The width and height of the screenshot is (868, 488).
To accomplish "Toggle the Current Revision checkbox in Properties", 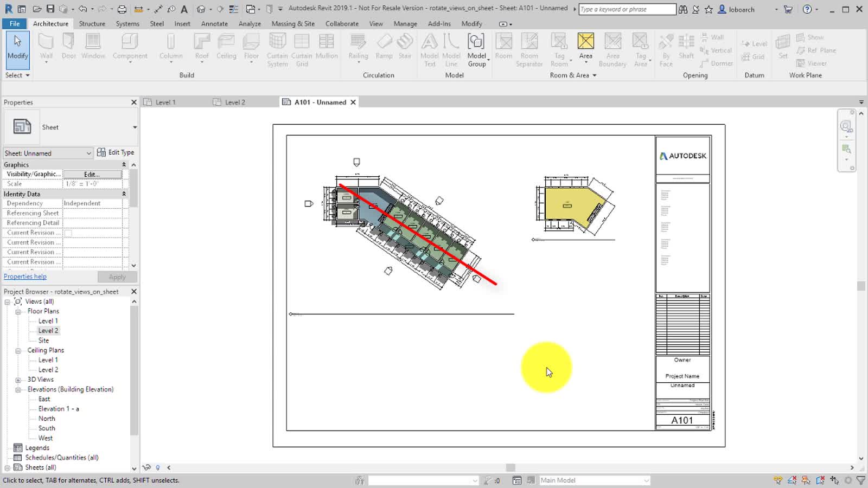I will coord(68,233).
